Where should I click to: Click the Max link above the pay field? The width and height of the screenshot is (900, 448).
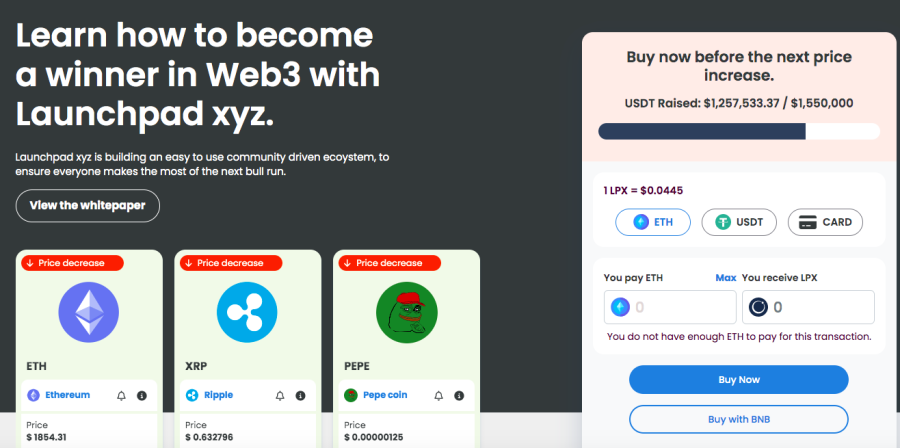point(726,278)
